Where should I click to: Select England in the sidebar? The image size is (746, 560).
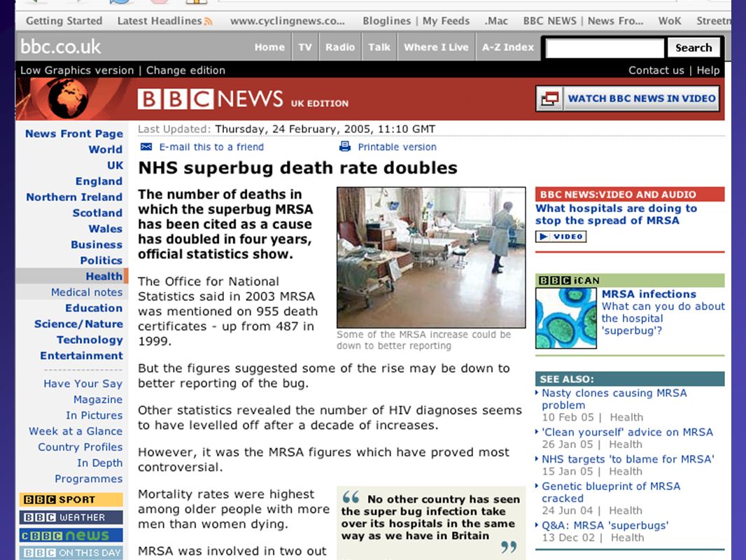tap(99, 181)
